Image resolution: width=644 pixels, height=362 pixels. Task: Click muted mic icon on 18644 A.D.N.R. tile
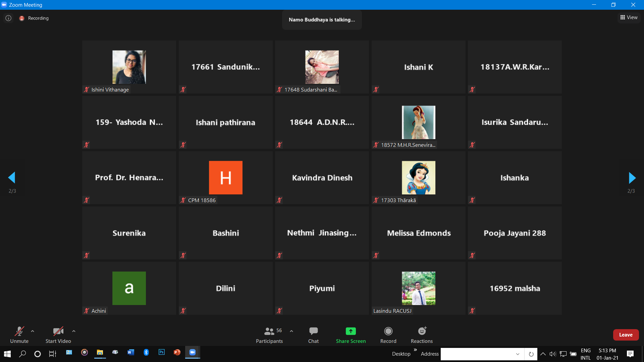[279, 145]
